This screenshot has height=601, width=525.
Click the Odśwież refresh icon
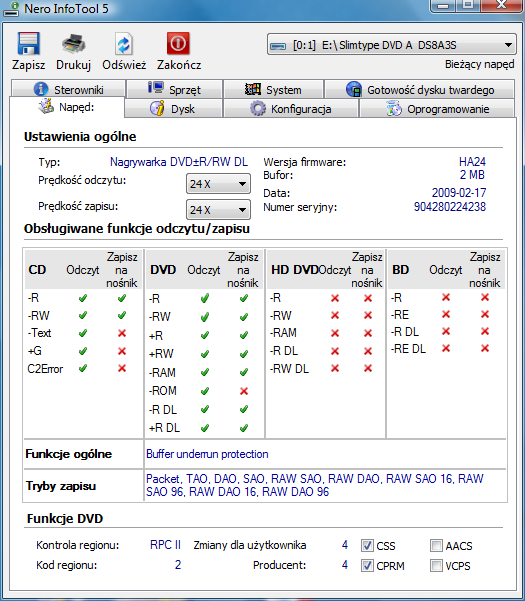pos(124,44)
